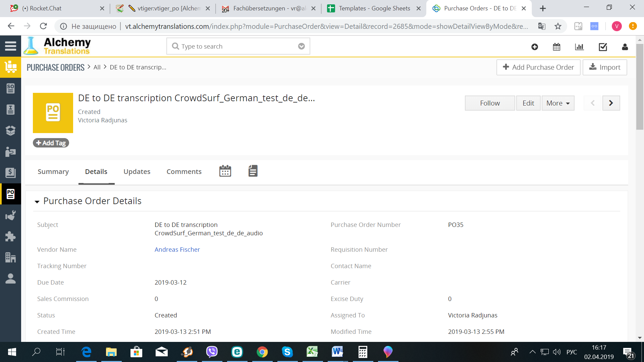Toggle Follow on this purchase order
The image size is (644, 362).
coord(490,103)
